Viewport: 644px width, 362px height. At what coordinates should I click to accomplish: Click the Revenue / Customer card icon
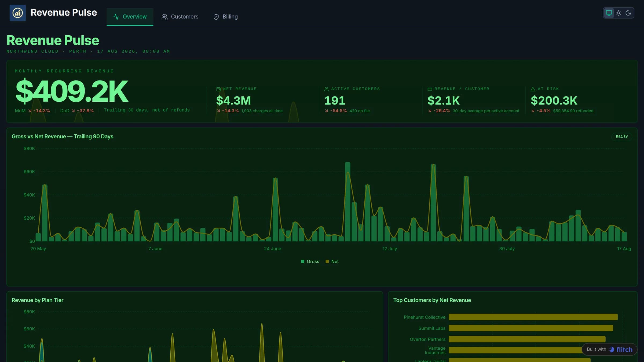coord(430,89)
